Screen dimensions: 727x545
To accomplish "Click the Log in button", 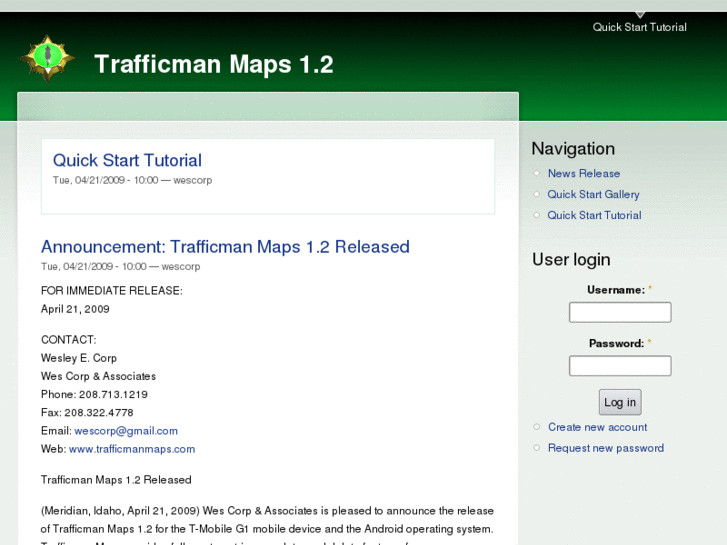I will (620, 402).
